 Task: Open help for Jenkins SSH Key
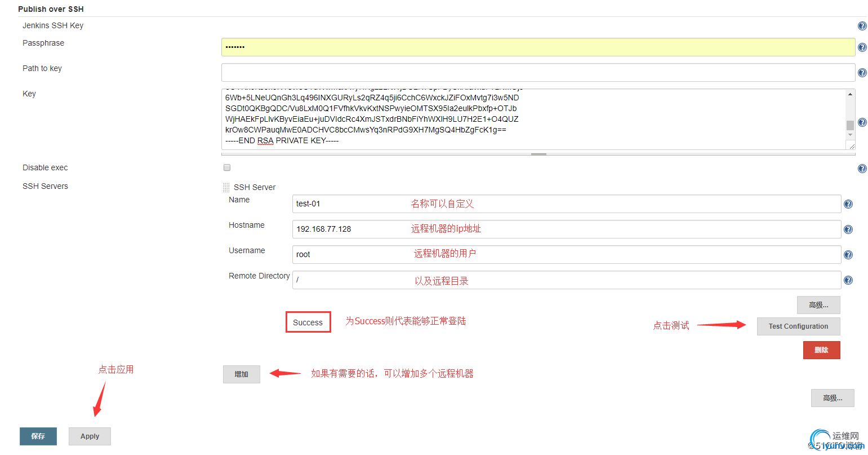[862, 26]
